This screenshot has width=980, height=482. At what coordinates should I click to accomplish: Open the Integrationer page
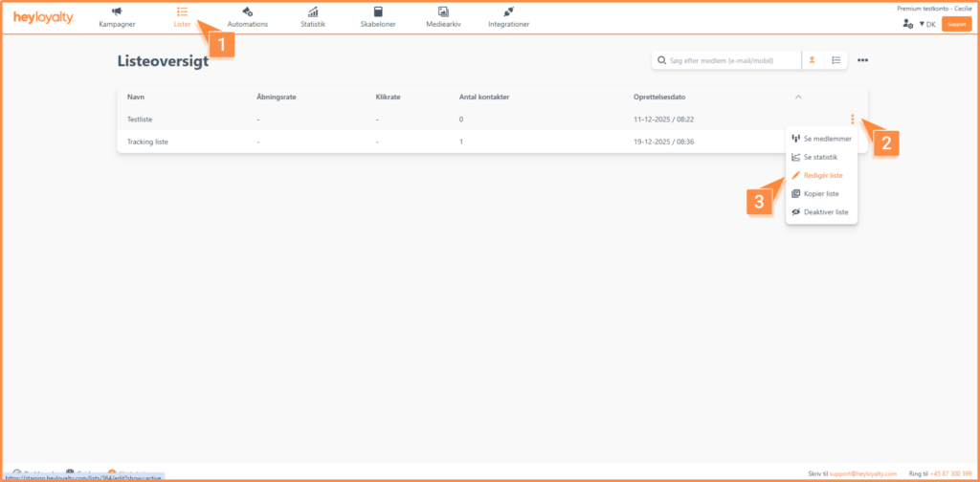508,17
